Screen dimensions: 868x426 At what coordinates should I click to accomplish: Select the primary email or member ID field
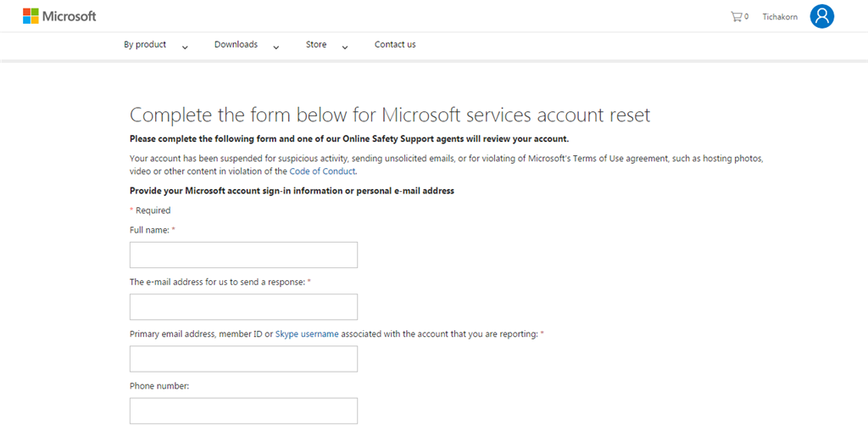click(x=243, y=359)
